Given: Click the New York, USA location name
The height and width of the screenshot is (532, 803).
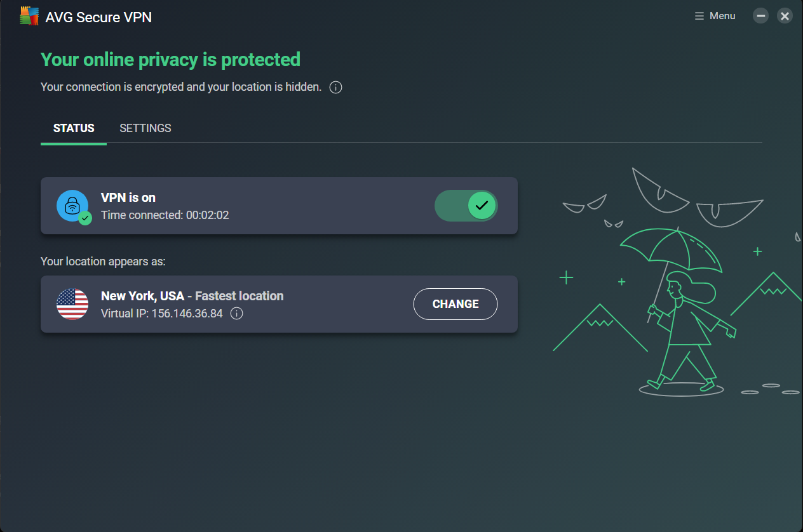Looking at the screenshot, I should point(142,296).
